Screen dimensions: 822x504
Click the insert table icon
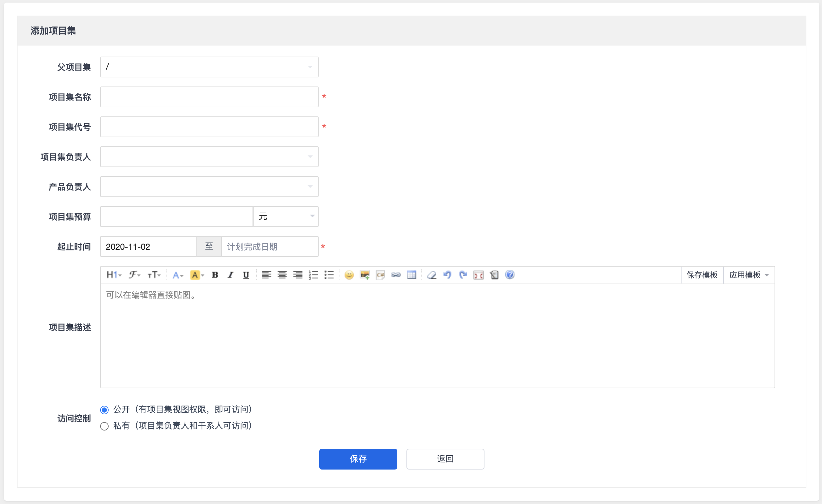point(411,275)
